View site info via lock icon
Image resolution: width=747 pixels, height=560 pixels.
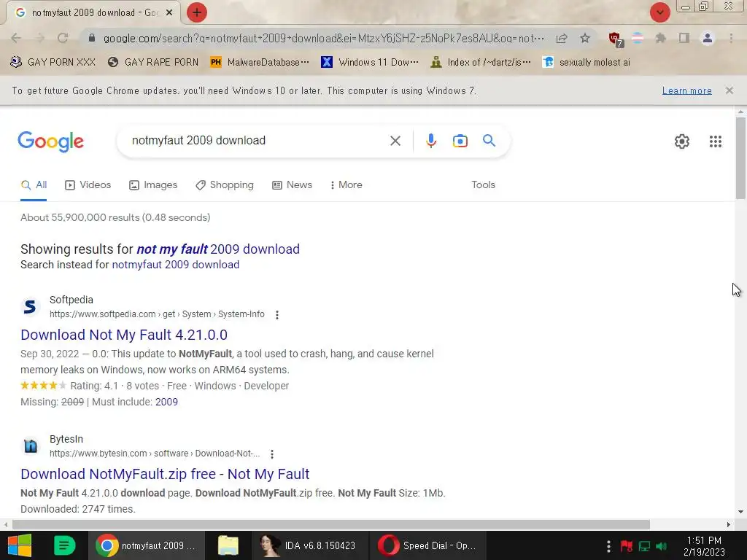tap(92, 38)
